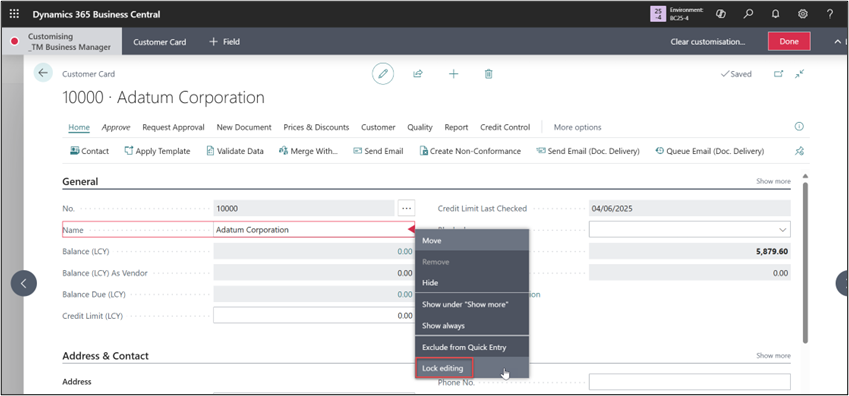Click the info circle icon
Screen dimensions: 849x396
[799, 127]
